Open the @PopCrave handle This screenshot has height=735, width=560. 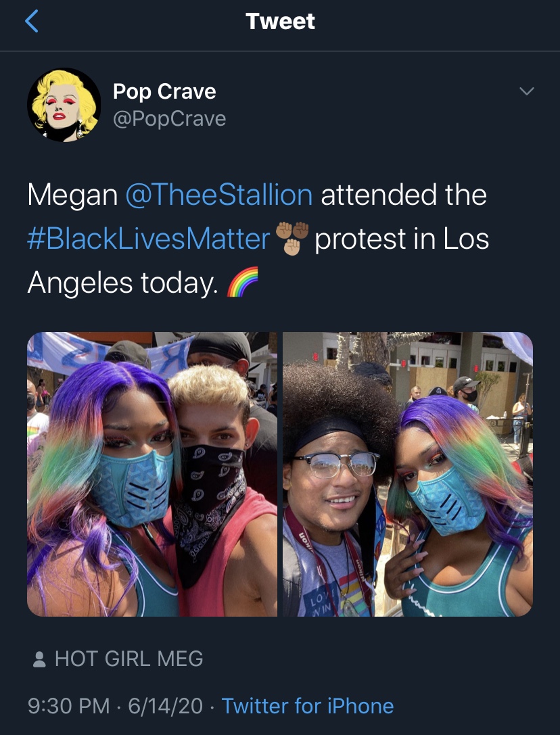coord(169,118)
